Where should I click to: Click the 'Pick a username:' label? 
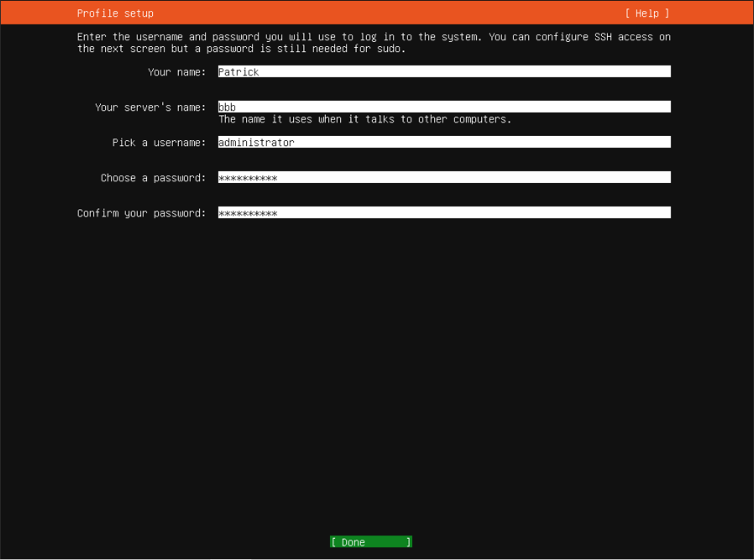(x=159, y=143)
